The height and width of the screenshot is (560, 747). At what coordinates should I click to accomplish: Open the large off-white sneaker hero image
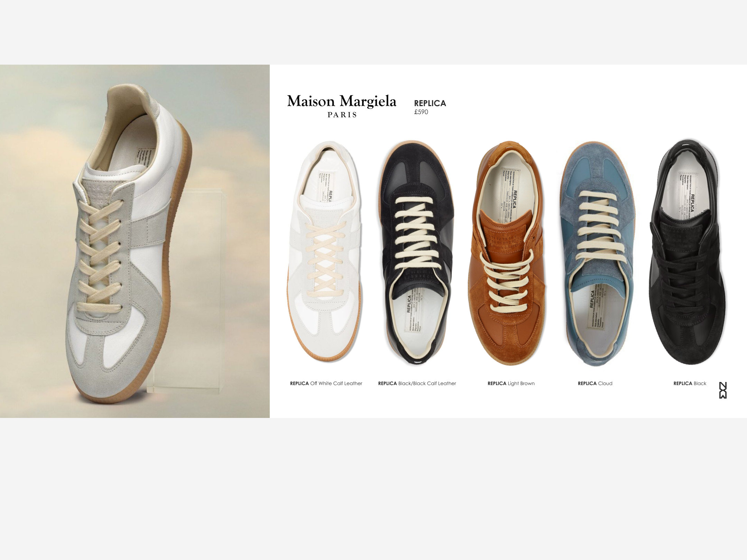point(135,241)
